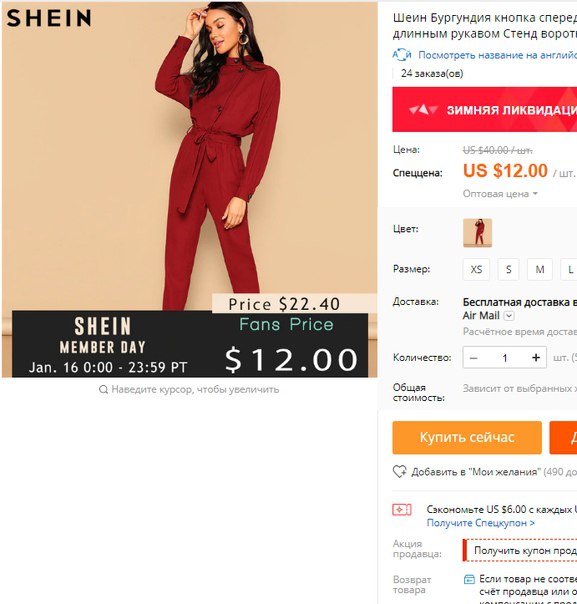Choose size M option
Screen dimensions: 577x604
click(x=540, y=269)
